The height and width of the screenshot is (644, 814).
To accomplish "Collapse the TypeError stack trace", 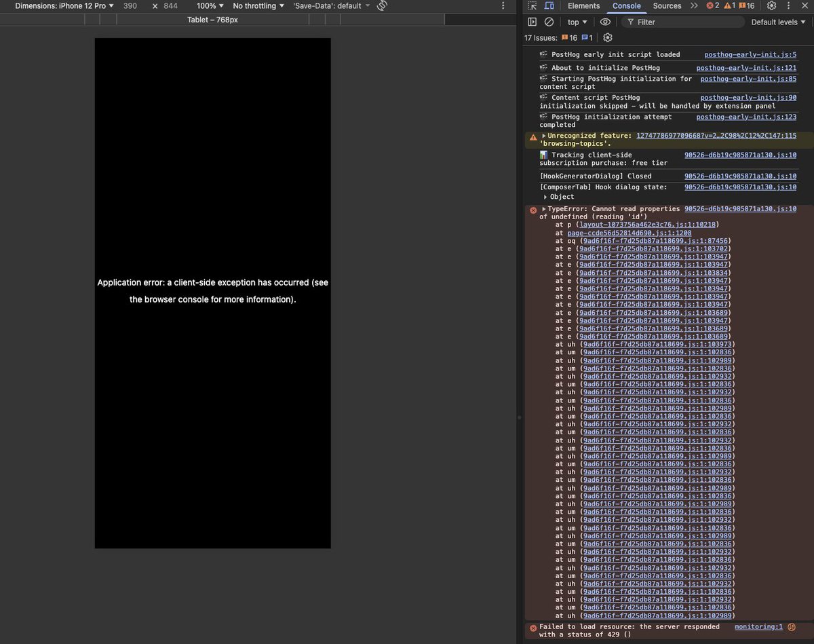I will point(544,209).
